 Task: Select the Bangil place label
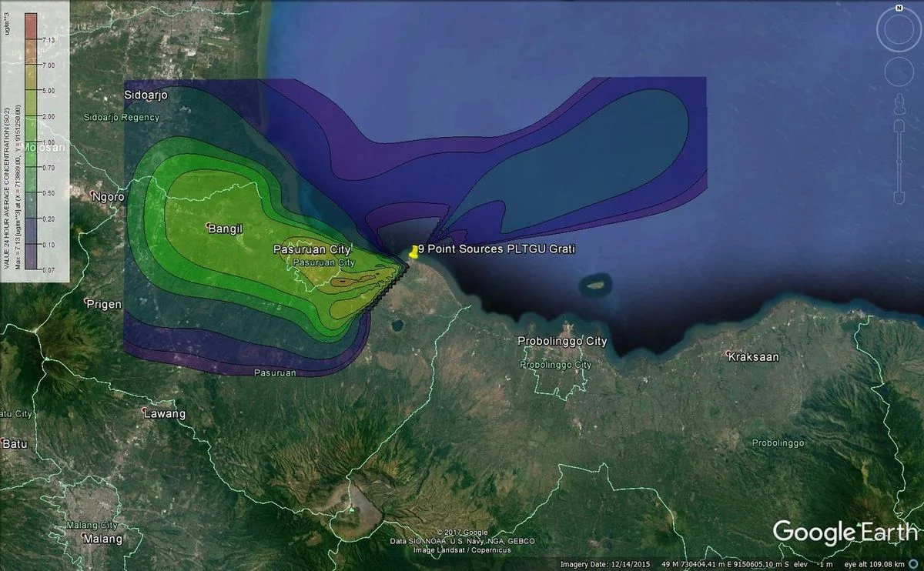tap(224, 228)
